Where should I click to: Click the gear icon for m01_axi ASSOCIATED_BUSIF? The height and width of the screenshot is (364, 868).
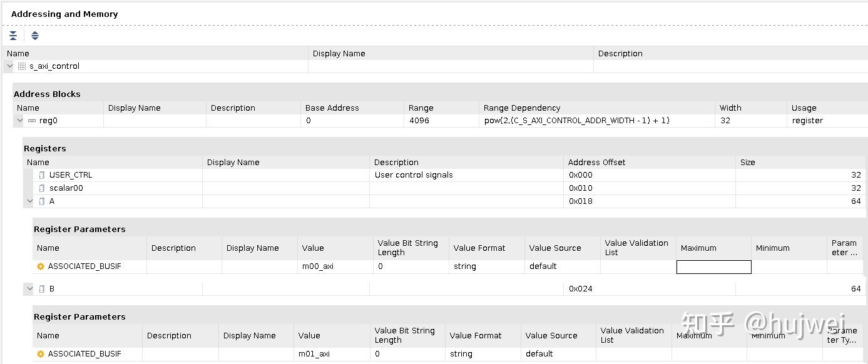40,353
